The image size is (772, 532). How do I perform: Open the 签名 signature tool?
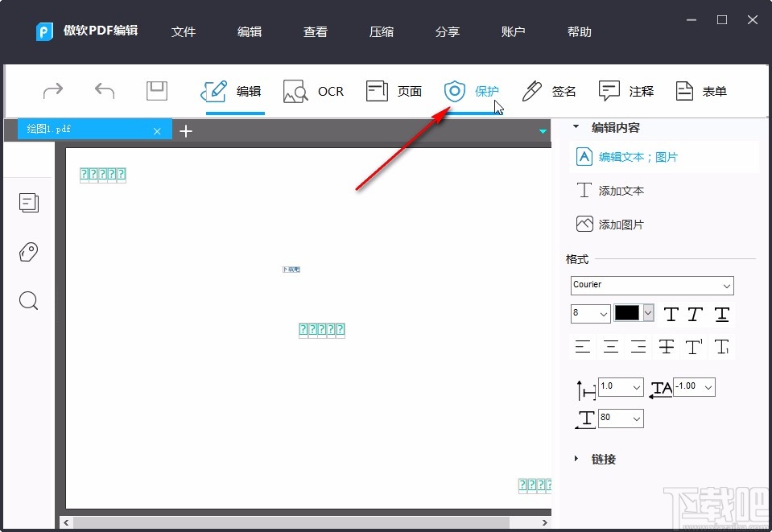click(x=549, y=91)
